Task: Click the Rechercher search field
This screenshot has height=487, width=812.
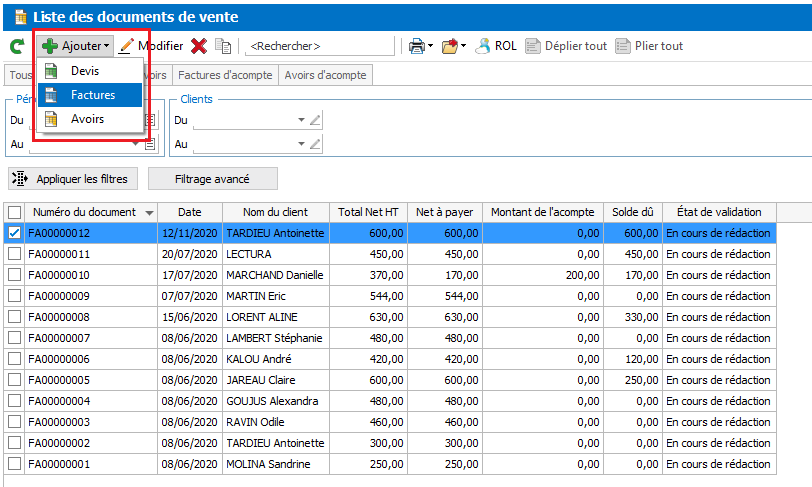Action: pyautogui.click(x=319, y=46)
